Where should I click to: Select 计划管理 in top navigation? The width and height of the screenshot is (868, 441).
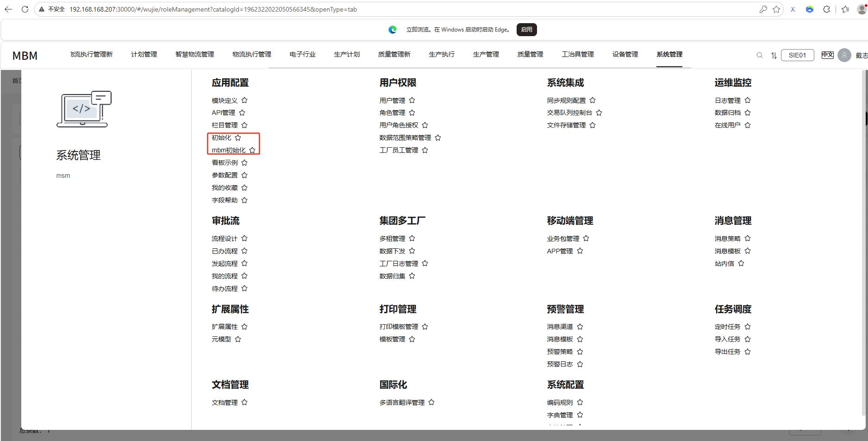point(144,54)
